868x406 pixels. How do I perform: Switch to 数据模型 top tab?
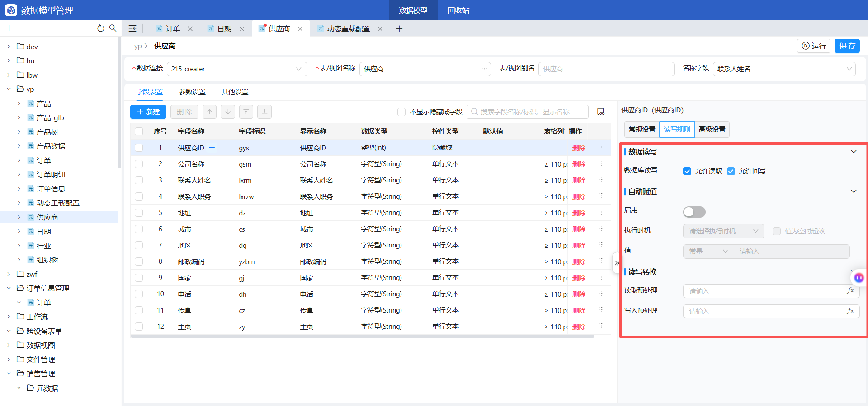point(413,10)
